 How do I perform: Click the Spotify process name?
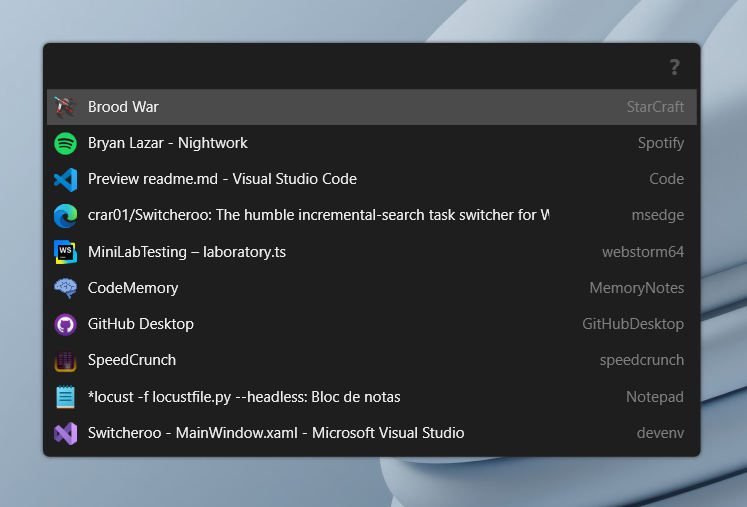pyautogui.click(x=661, y=143)
